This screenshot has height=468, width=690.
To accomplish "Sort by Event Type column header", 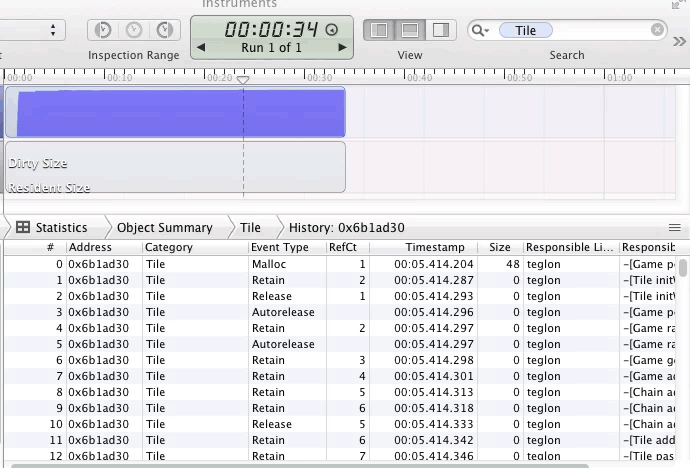I will (288, 247).
